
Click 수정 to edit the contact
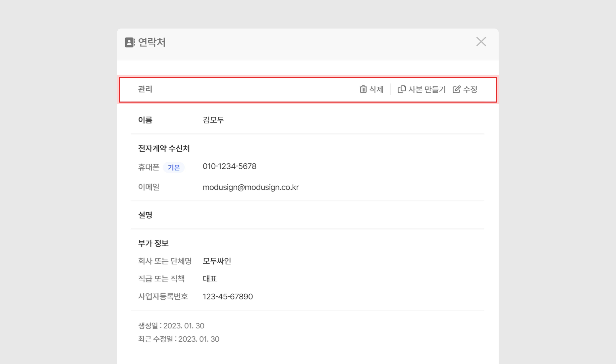[470, 89]
